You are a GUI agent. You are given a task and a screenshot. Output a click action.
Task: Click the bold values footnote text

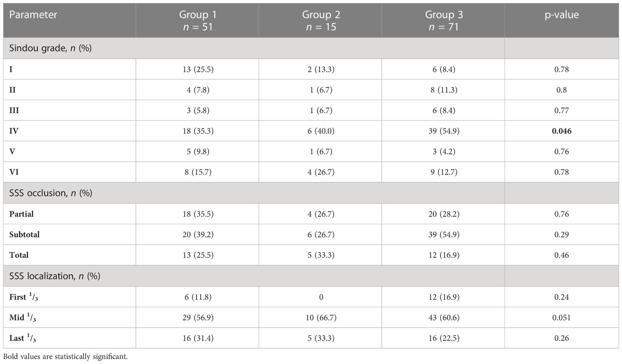pos(65,357)
